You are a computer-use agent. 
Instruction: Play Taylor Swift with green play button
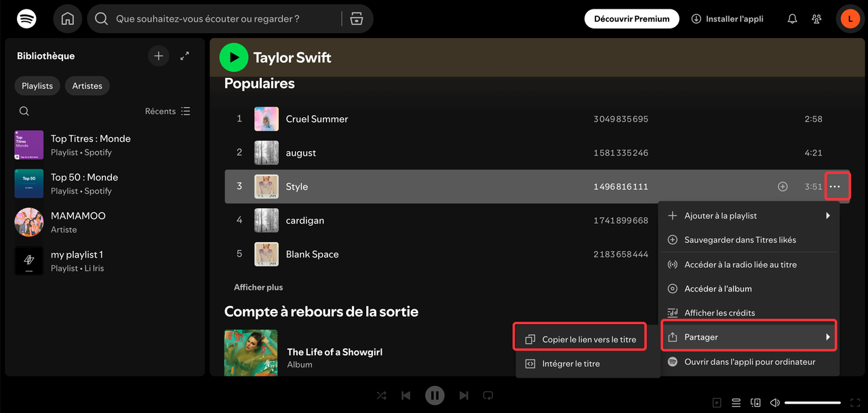(234, 58)
